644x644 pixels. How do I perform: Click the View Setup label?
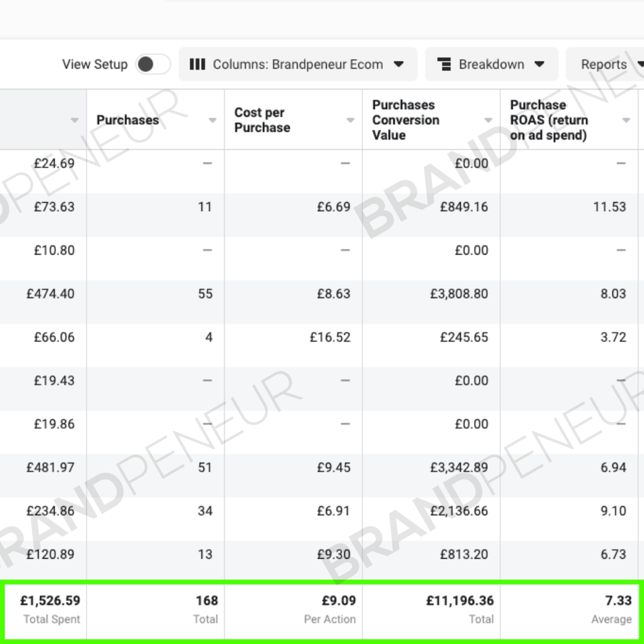pos(95,64)
